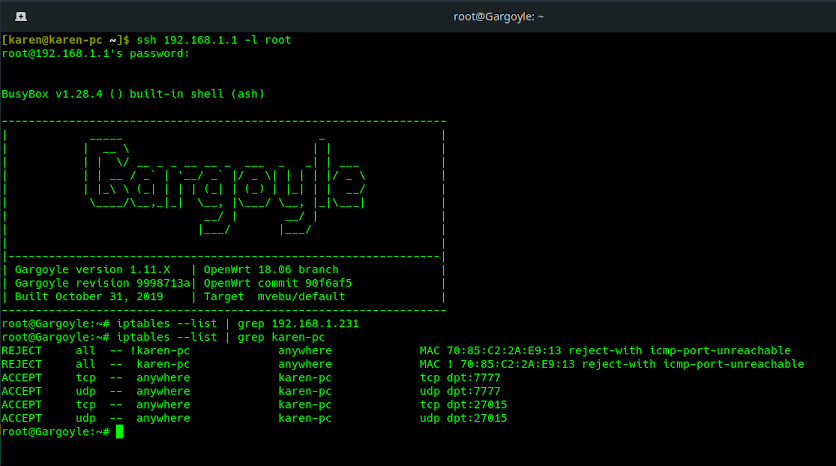The width and height of the screenshot is (836, 466).
Task: Click 'MAC ! 70:85:C2:2A:E9:13' in second REJECT row
Action: click(497, 364)
